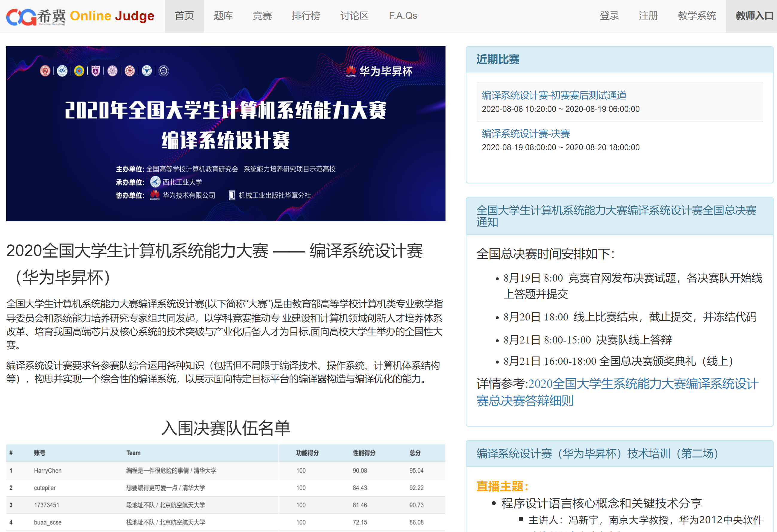
Task: Click the competition banner image
Action: 226,133
